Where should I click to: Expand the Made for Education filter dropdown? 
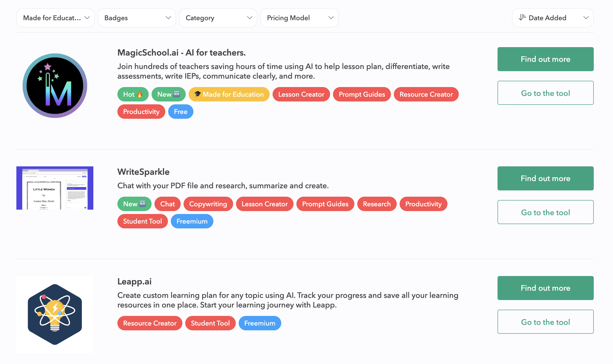pos(56,18)
